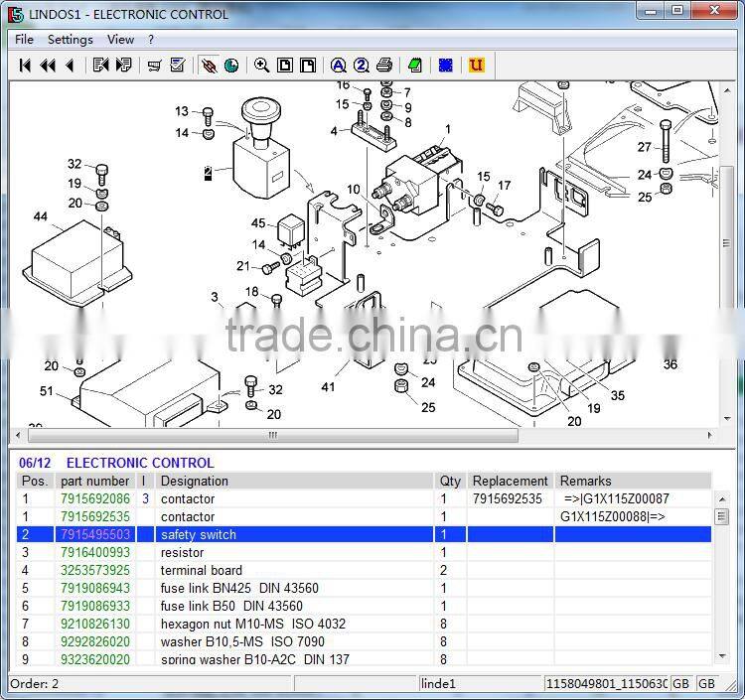Click the orange U icon
The height and width of the screenshot is (700, 745).
pyautogui.click(x=476, y=66)
